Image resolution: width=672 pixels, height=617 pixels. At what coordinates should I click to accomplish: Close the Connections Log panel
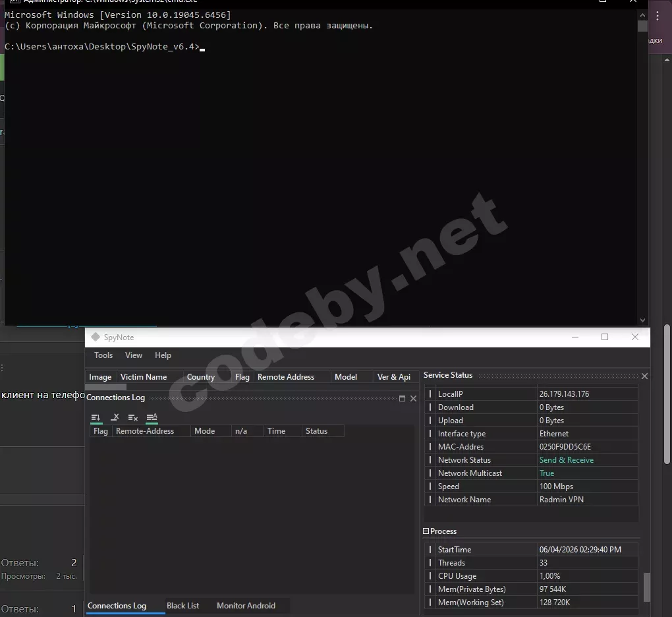click(414, 398)
